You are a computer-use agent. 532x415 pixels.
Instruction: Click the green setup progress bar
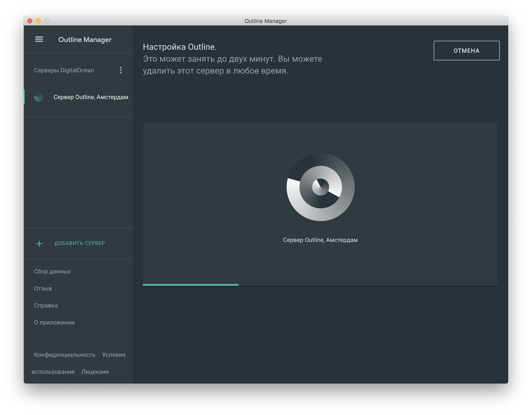[191, 285]
